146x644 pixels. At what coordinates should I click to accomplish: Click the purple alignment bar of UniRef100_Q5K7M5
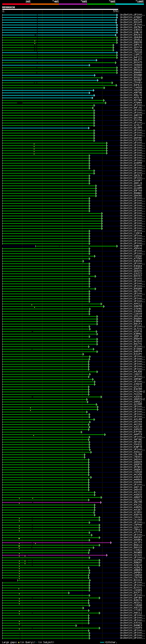coord(52,502)
